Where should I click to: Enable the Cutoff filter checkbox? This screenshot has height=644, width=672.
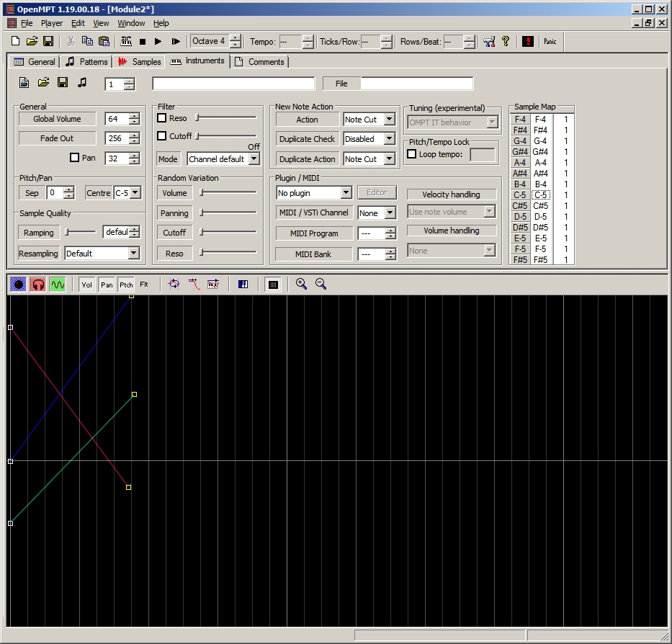click(x=162, y=136)
